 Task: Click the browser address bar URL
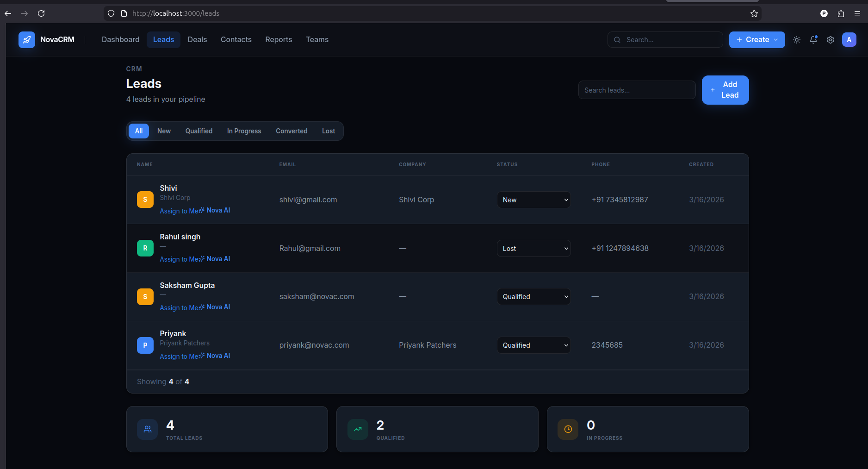176,13
